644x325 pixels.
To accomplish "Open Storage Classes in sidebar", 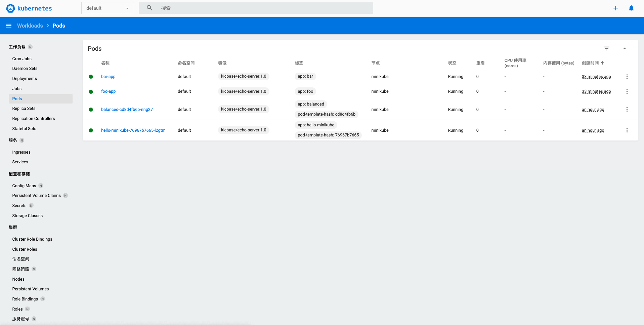I will 28,216.
